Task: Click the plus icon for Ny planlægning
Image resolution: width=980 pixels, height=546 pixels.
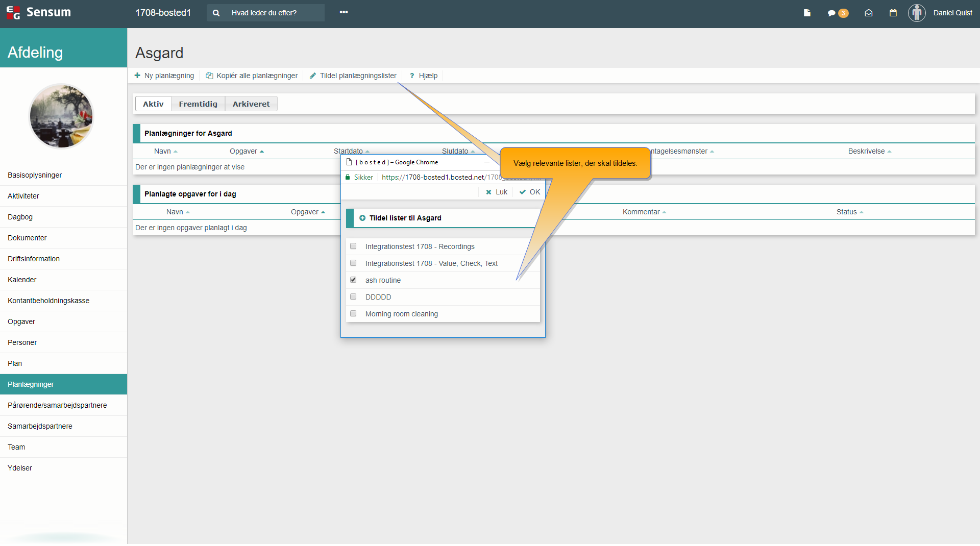Action: pos(137,76)
